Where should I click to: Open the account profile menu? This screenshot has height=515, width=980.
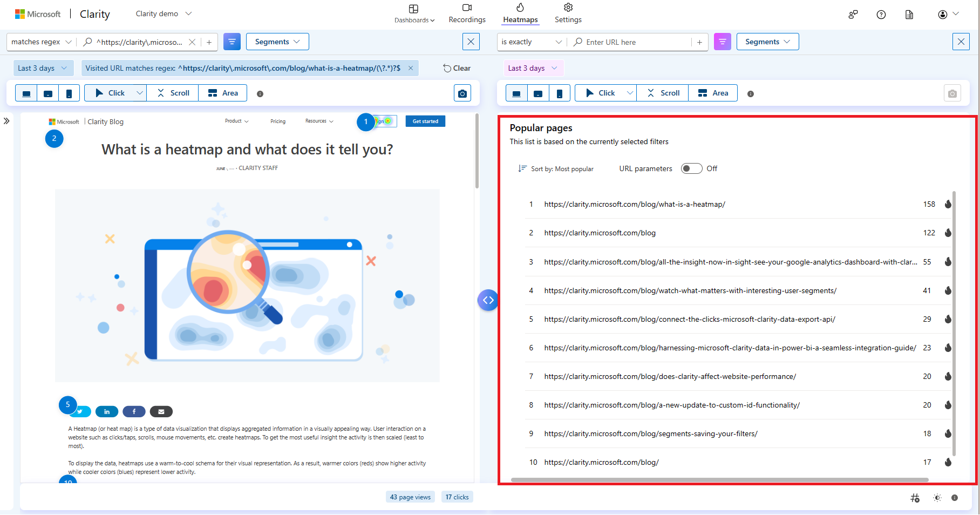click(948, 15)
